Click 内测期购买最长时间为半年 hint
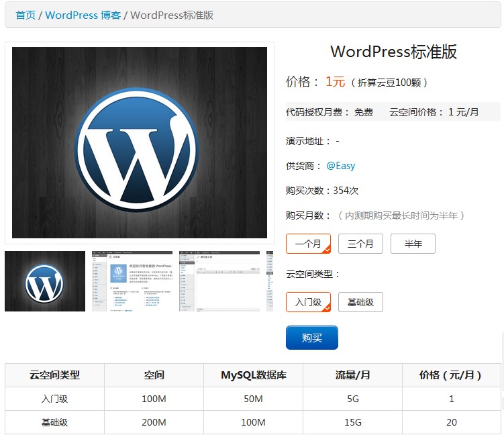Image resolution: width=504 pixels, height=437 pixels. tap(401, 215)
